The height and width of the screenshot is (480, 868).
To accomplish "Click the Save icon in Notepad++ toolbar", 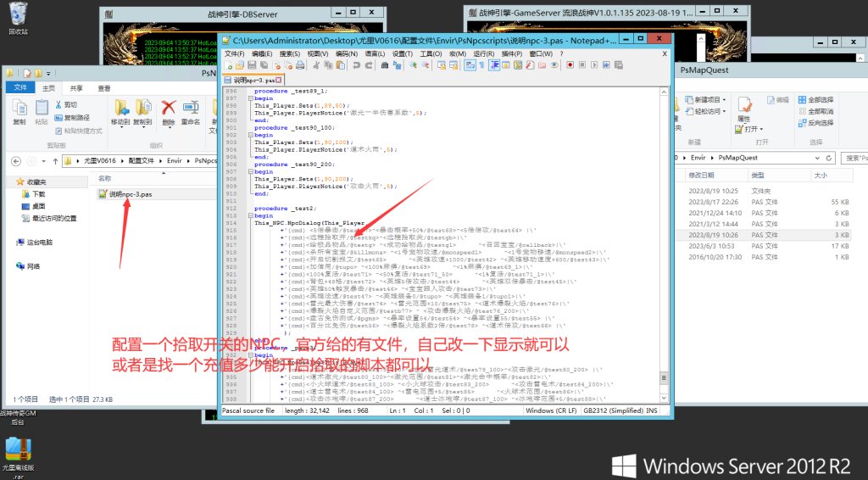I will (252, 65).
